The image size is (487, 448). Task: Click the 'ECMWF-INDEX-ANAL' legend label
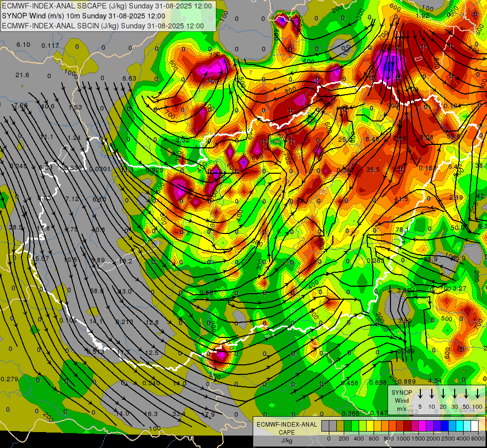point(287,425)
